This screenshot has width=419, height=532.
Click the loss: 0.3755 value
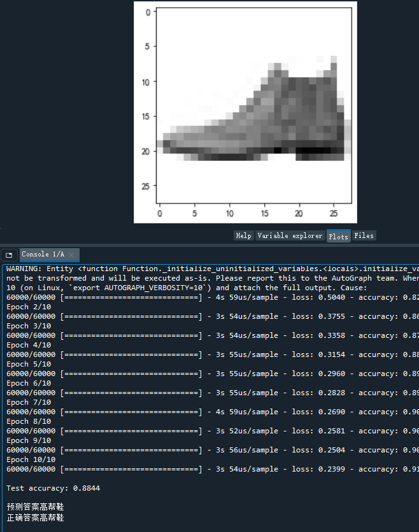coord(318,316)
